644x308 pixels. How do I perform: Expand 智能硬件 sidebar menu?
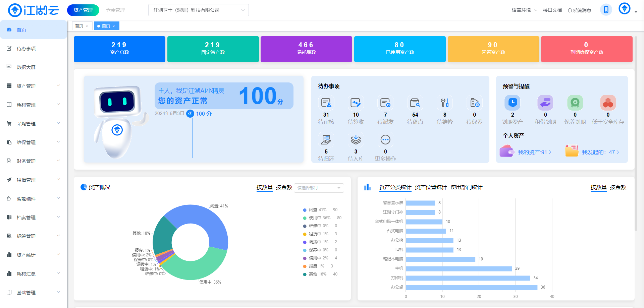click(34, 199)
